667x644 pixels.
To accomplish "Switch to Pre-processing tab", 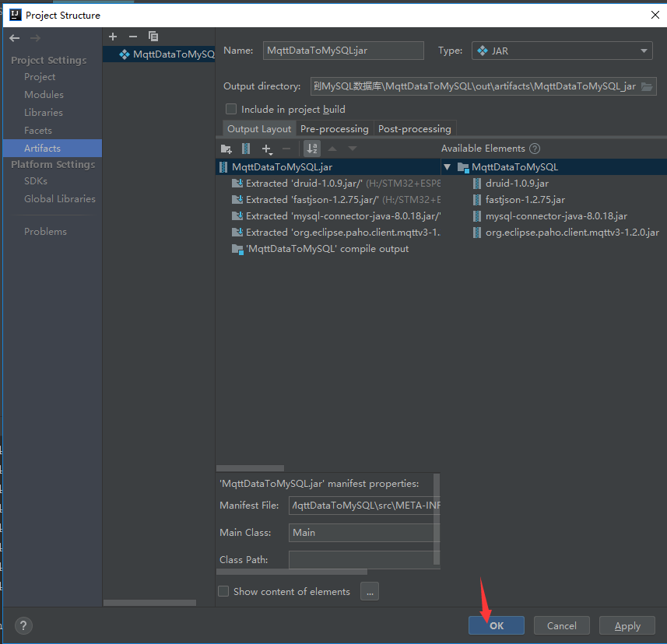I will [x=335, y=129].
